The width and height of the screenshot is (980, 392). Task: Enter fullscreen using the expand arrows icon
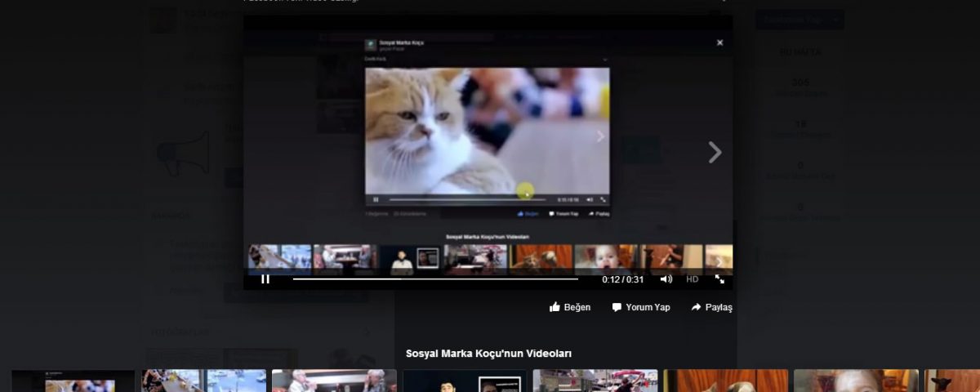coord(719,279)
